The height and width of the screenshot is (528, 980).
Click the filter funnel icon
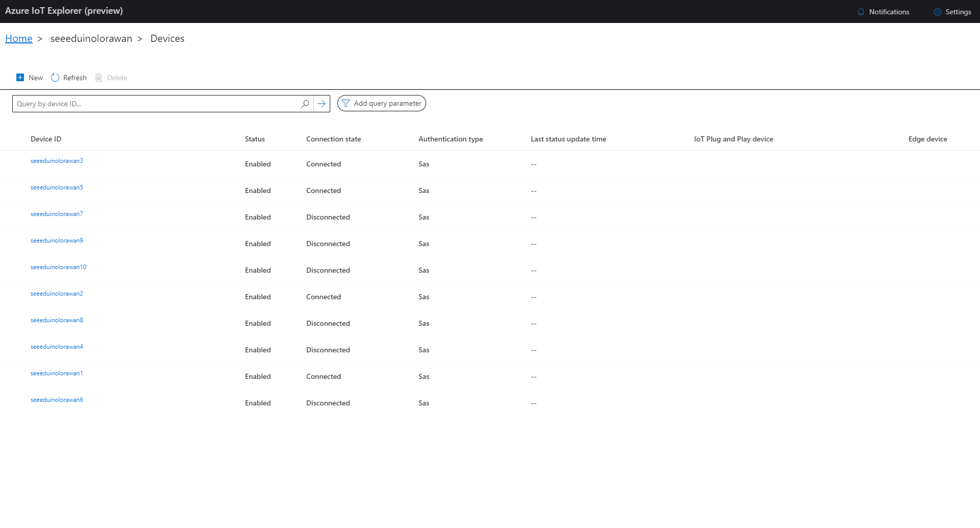coord(346,104)
